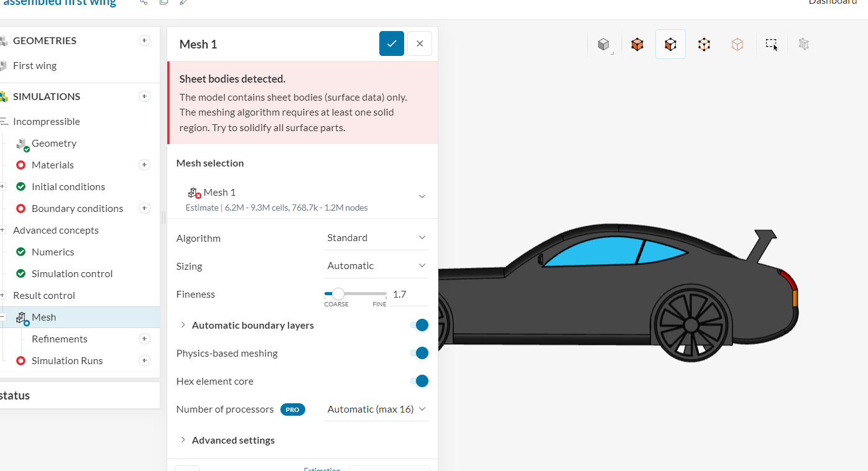Disable the Automatic boundary layers toggle
Viewport: 868px width, 471px height.
[422, 325]
